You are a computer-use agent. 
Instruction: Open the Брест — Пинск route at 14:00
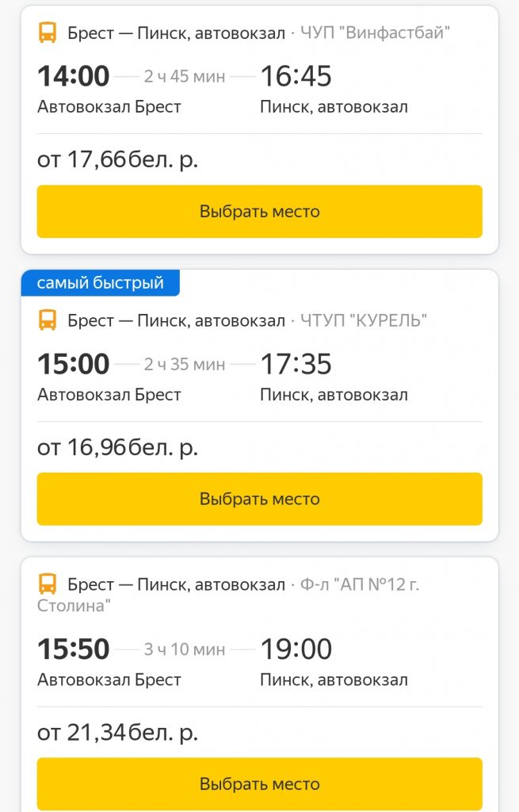[x=176, y=33]
